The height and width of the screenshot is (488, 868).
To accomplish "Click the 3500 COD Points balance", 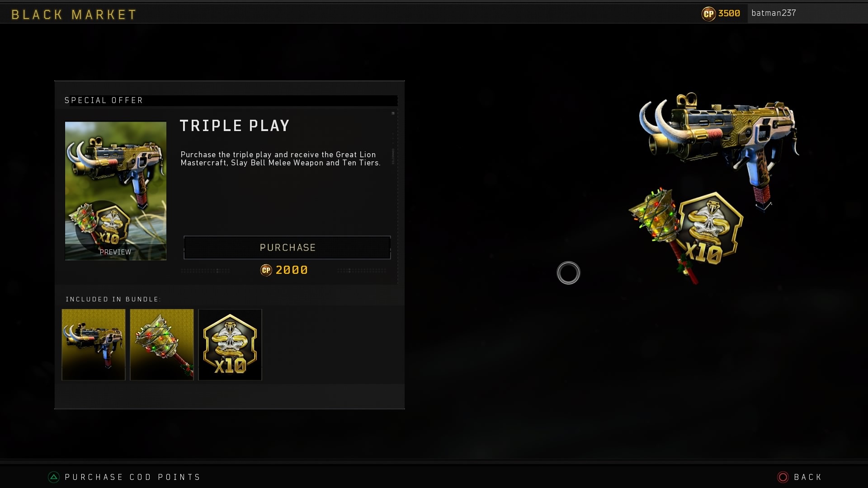I will (729, 13).
